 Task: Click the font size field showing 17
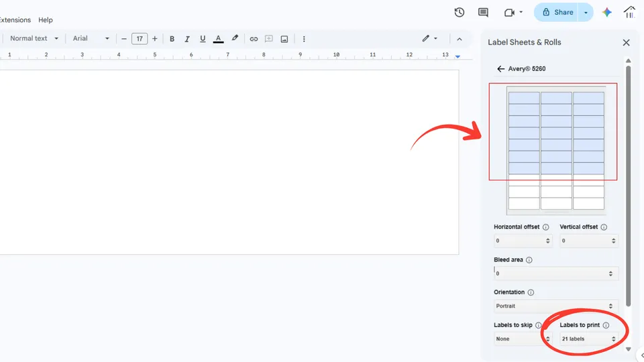pos(140,39)
